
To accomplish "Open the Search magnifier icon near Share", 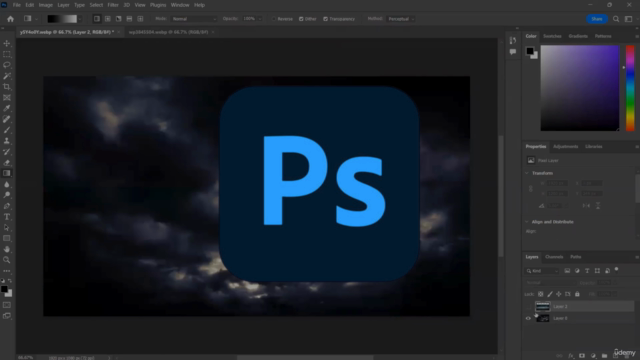I will (616, 19).
